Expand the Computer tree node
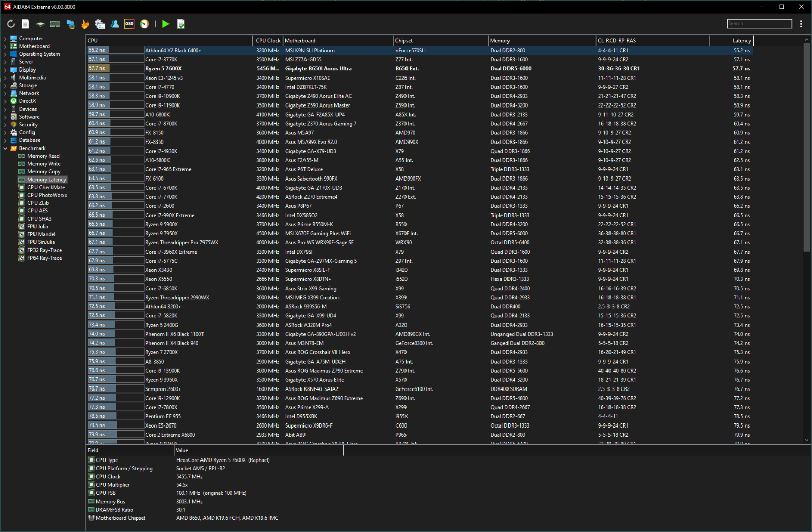 (x=5, y=39)
